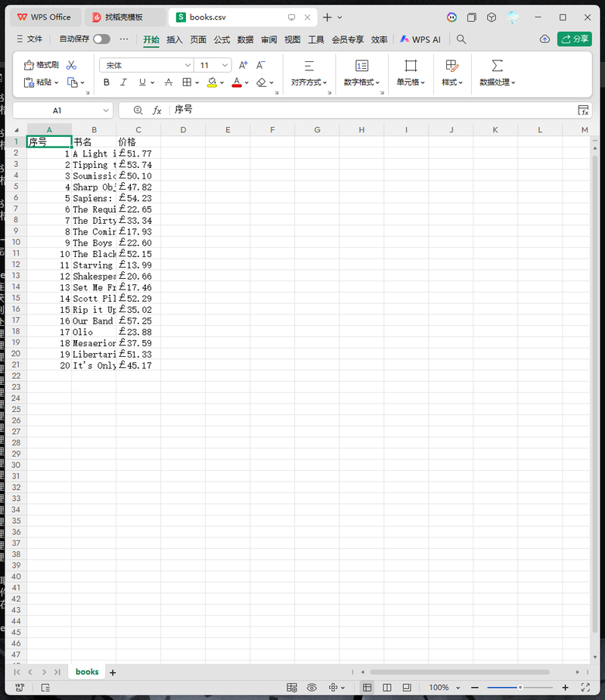Open the font name dropdown
Viewport: 605px width, 700px height.
(188, 65)
